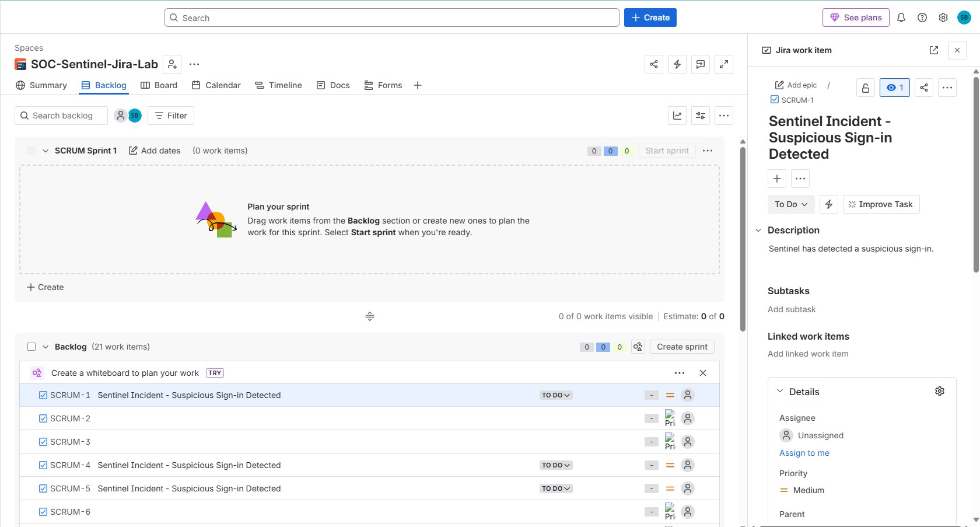Click Create sprint button
Image resolution: width=980 pixels, height=527 pixels.
[x=682, y=347]
